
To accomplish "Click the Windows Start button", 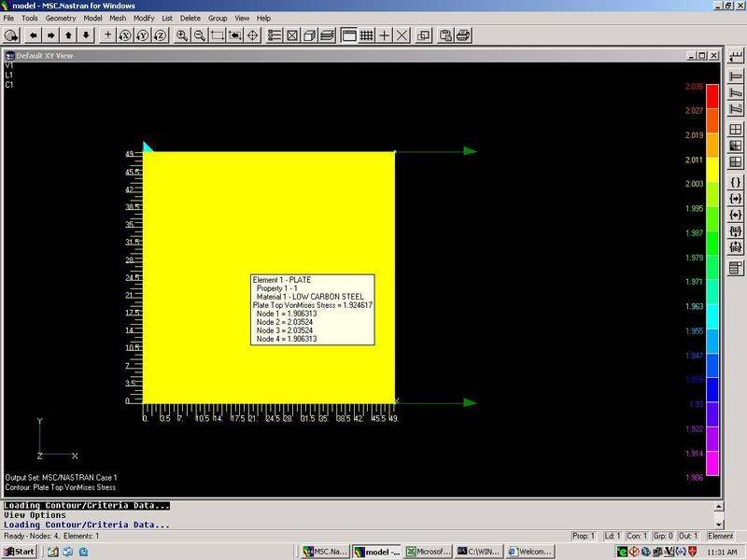I will pyautogui.click(x=19, y=552).
